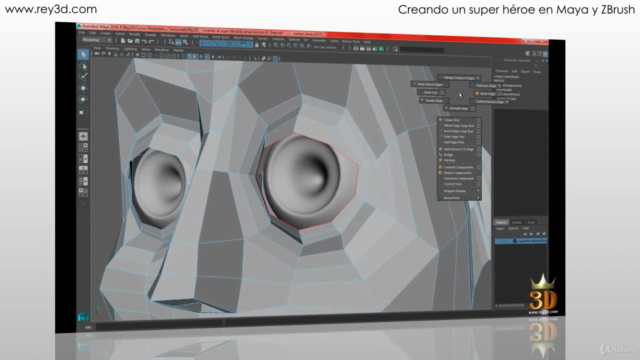Select the arrow Select tool in toolbox
Screen dimensions: 640x360
click(83, 55)
